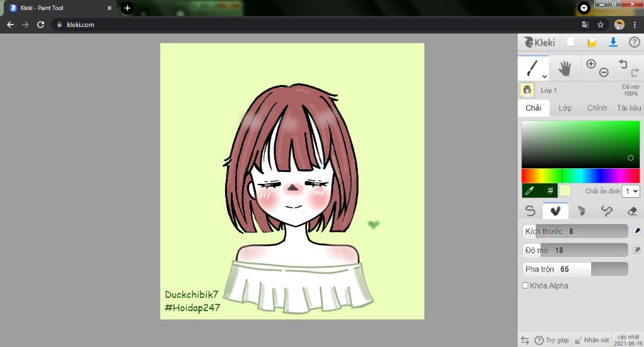644x347 pixels.
Task: Create a new blank image
Action: click(570, 42)
